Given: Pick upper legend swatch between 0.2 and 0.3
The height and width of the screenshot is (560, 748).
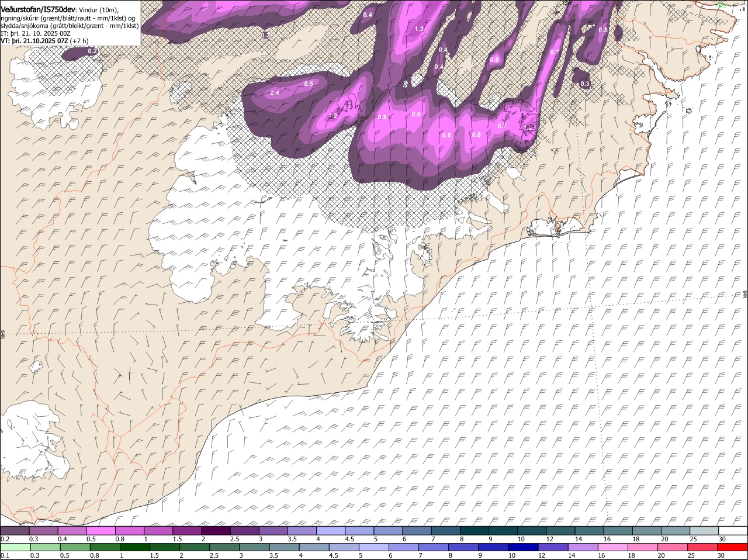Looking at the screenshot, I should [15, 531].
